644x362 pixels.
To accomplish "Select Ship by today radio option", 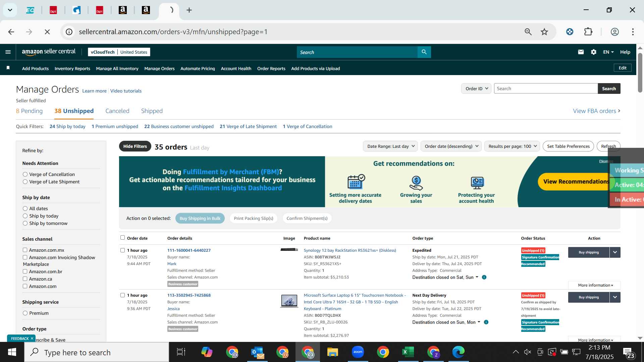I will pyautogui.click(x=25, y=216).
